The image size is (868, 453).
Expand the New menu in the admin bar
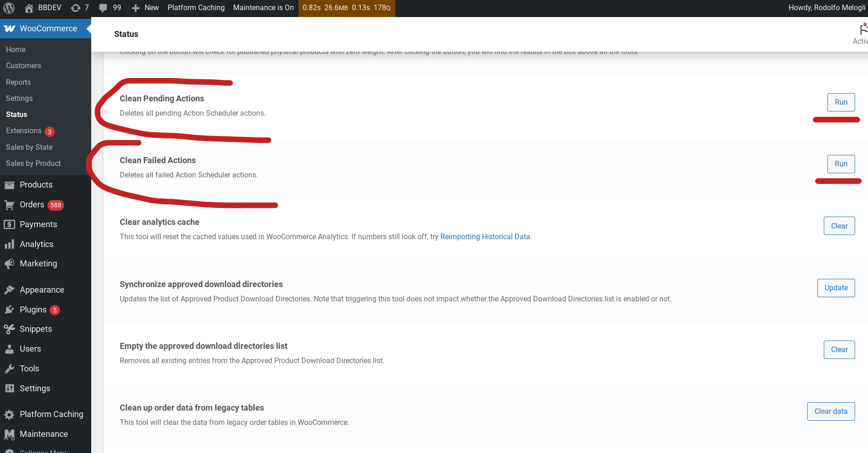pyautogui.click(x=145, y=8)
